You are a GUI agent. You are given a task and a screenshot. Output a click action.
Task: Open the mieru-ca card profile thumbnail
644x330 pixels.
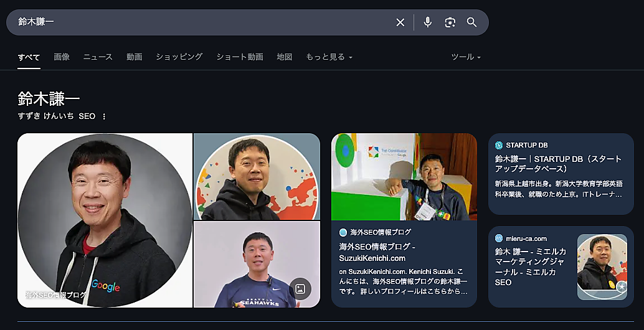point(602,267)
